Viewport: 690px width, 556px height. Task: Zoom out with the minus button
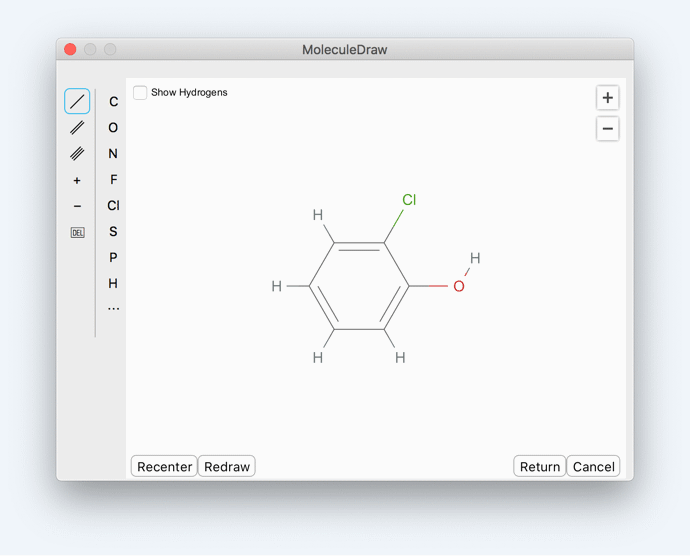click(x=607, y=129)
